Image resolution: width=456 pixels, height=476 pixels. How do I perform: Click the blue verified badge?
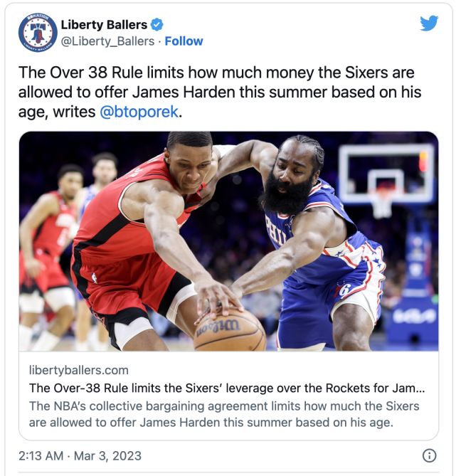coord(157,25)
